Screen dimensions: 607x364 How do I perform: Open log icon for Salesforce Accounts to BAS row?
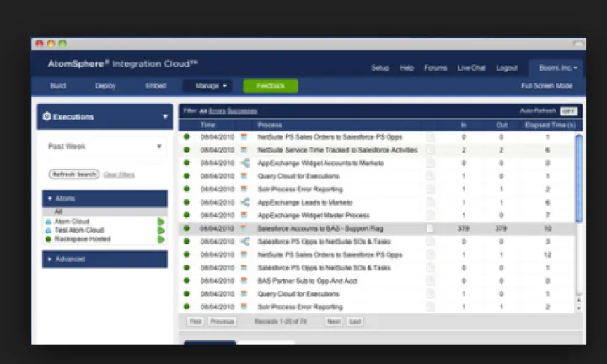click(430, 228)
